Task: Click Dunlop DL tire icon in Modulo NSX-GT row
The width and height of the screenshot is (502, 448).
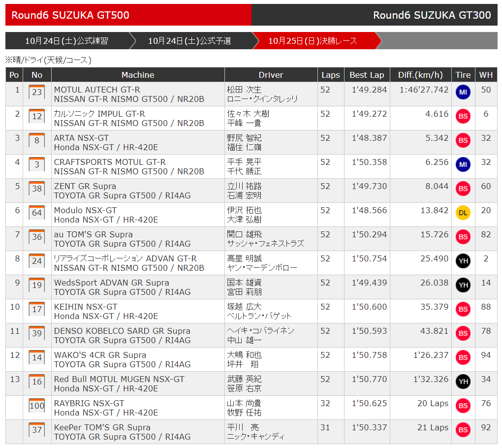Action: (463, 213)
